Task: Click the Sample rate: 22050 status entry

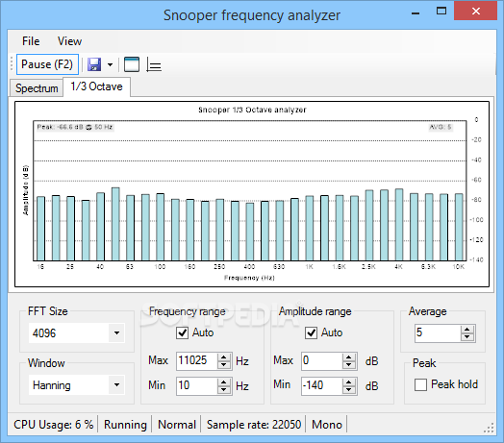Action: point(254,425)
